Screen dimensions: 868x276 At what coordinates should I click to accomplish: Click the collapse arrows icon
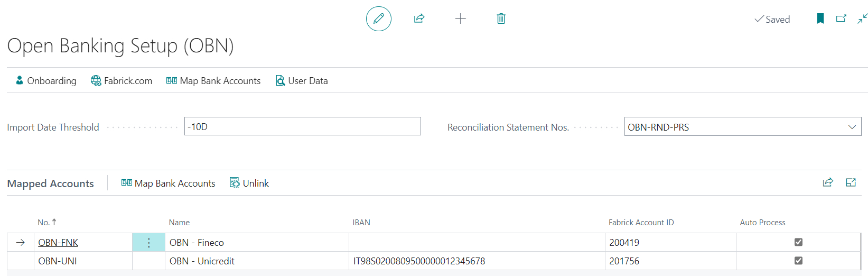[862, 19]
